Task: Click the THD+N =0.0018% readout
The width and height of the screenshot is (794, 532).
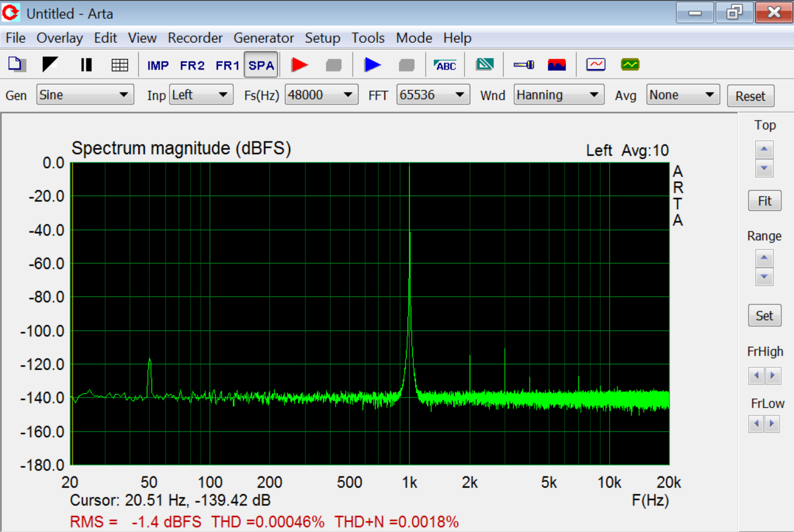Action: click(x=396, y=522)
